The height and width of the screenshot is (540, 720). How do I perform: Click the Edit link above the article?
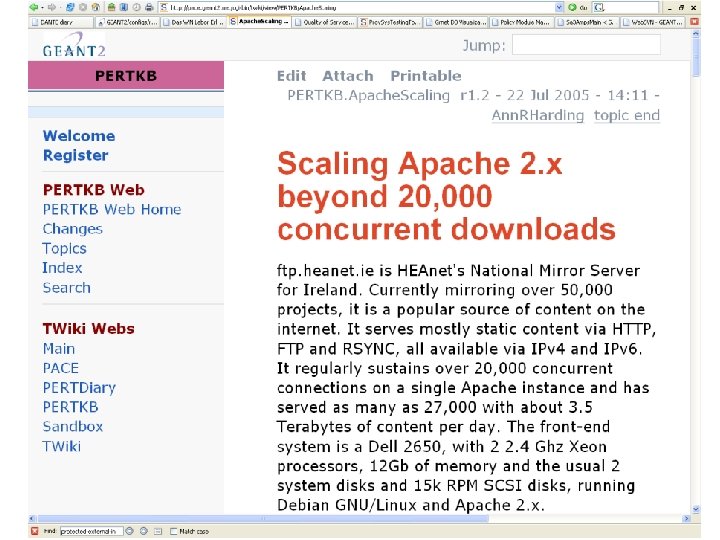point(292,76)
